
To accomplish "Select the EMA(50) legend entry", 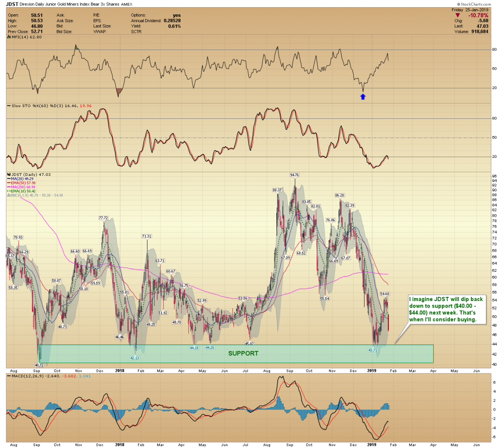I will click(x=23, y=183).
